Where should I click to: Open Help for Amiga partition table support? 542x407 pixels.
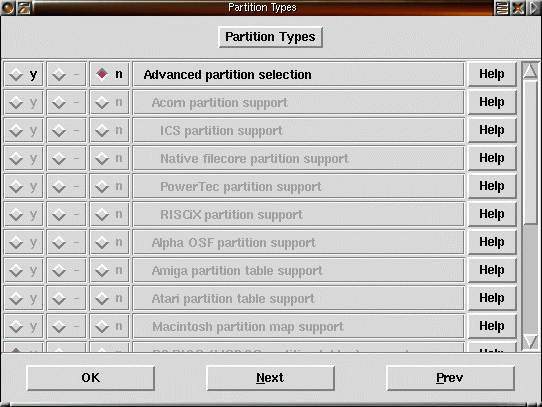point(492,270)
